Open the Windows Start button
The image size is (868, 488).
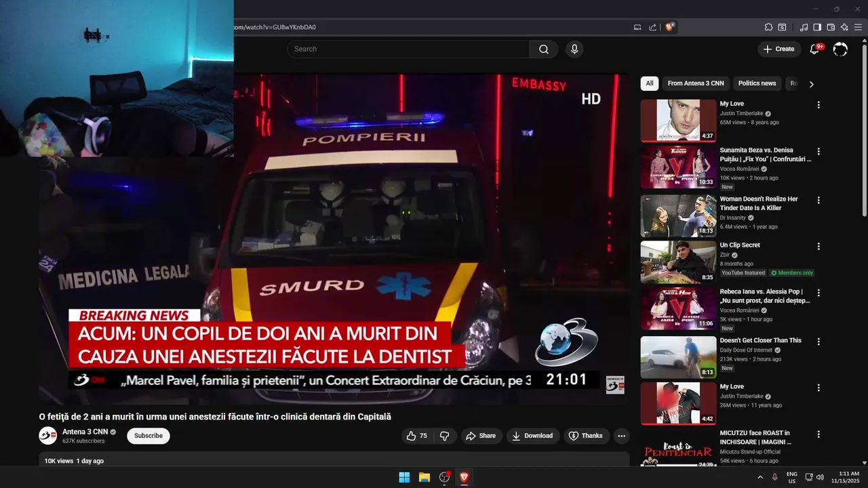pos(404,477)
